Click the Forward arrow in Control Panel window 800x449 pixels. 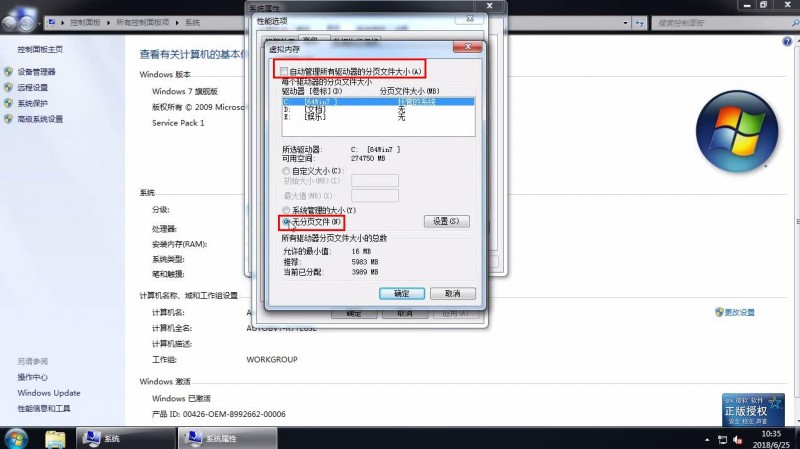click(x=27, y=23)
